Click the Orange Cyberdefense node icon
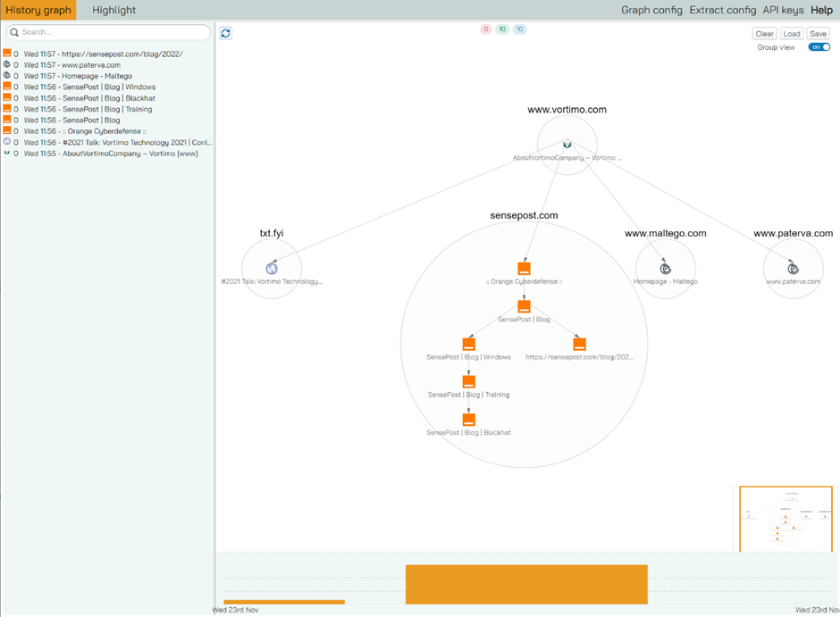This screenshot has height=617, width=840. click(x=524, y=268)
